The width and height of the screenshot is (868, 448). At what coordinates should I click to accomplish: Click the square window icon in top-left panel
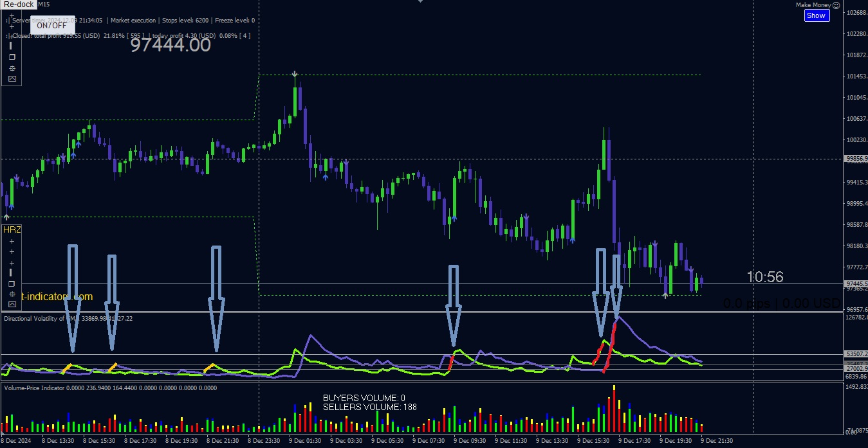point(12,57)
